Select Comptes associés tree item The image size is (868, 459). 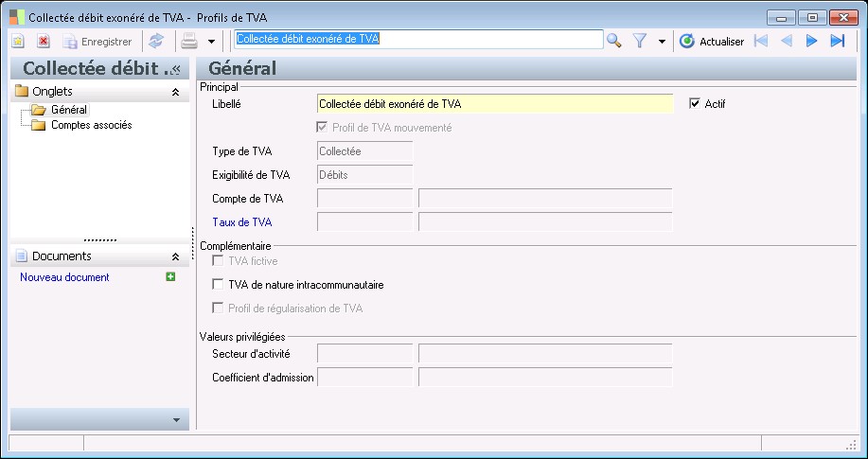tap(91, 125)
